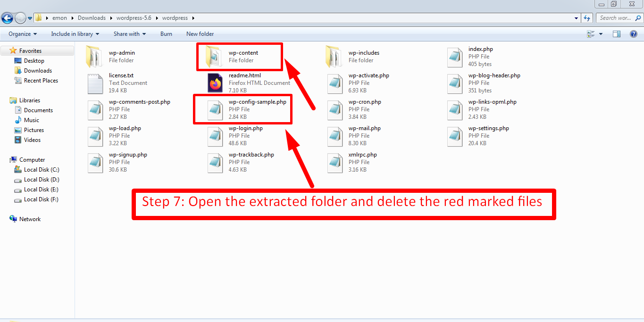Screen dimensions: 644x322
Task: Open the recent locations dropdown arrow
Action: [30, 18]
